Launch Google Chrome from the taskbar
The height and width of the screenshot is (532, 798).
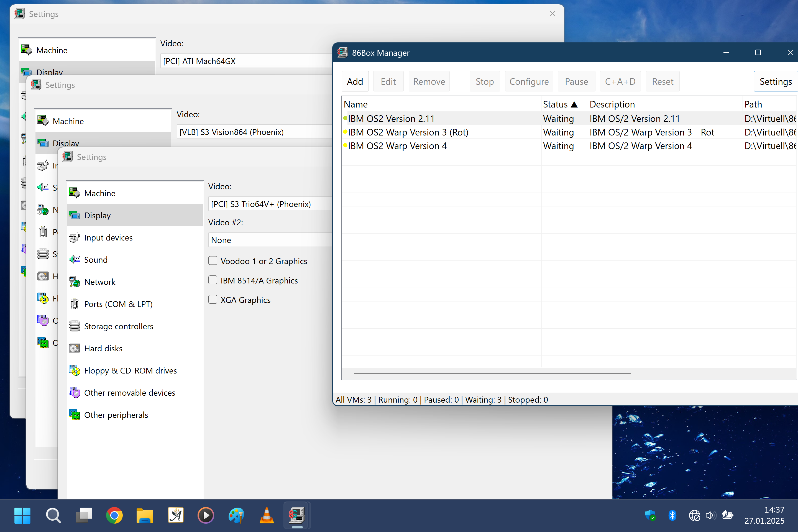coord(114,515)
